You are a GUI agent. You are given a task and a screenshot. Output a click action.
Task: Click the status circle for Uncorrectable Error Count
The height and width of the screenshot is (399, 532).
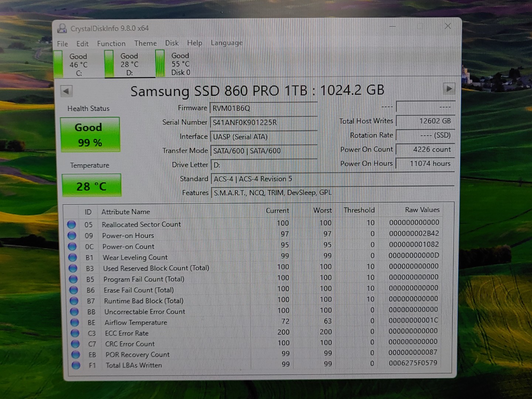(x=74, y=311)
